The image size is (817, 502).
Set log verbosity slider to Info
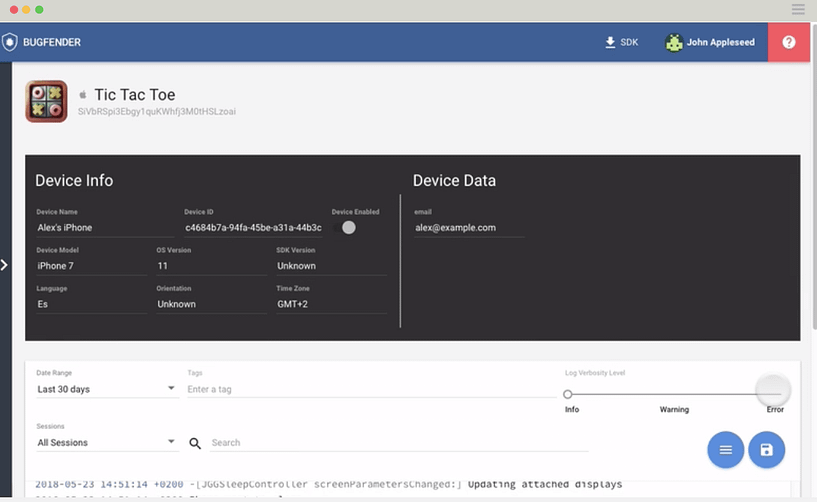pyautogui.click(x=567, y=394)
